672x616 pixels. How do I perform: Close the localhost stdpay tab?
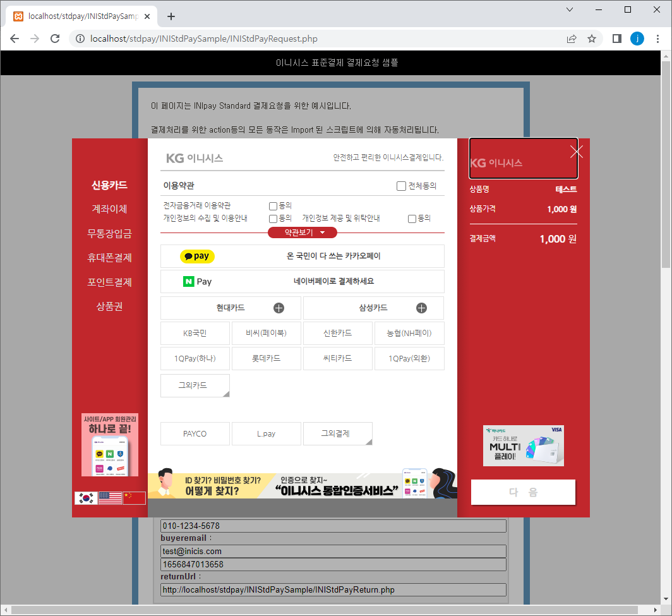point(147,16)
